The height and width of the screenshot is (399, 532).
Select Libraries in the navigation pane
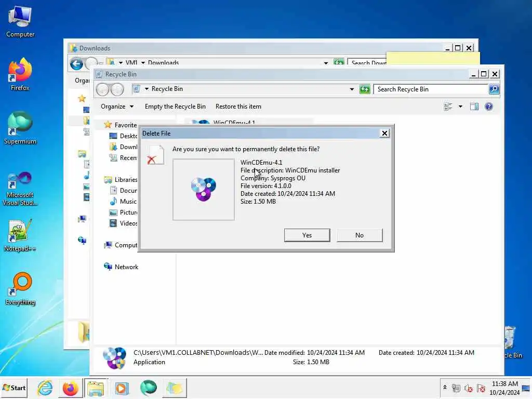coord(121,179)
